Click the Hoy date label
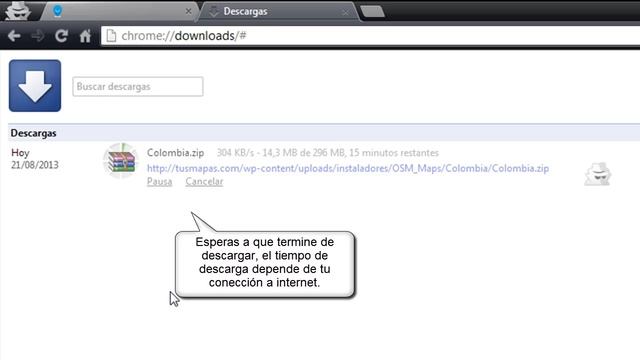640x360 pixels. coord(20,153)
